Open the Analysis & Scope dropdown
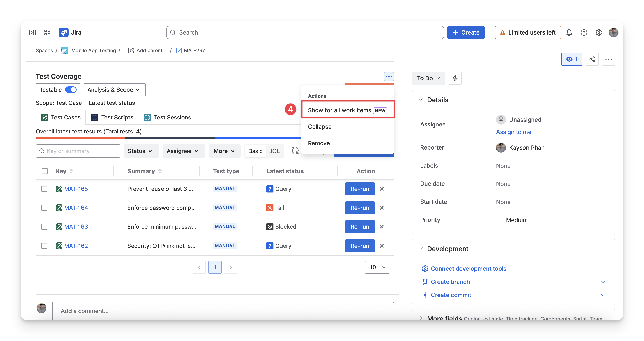 click(x=114, y=89)
